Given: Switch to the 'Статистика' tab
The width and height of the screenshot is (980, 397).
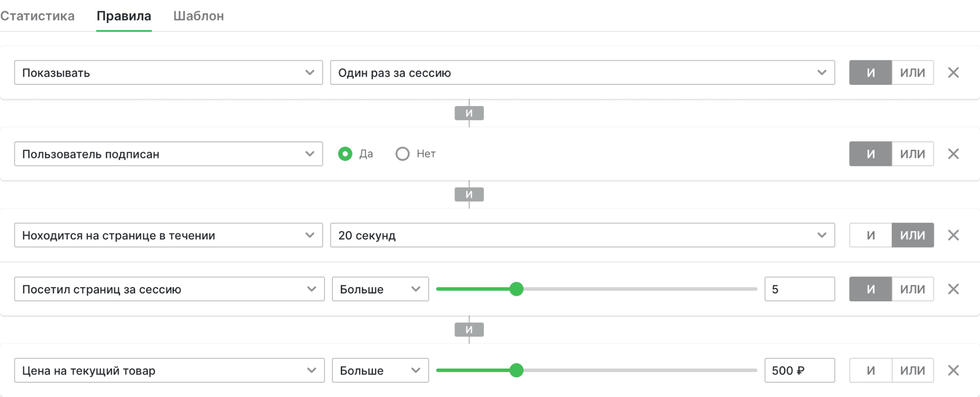Looking at the screenshot, I should point(37,16).
